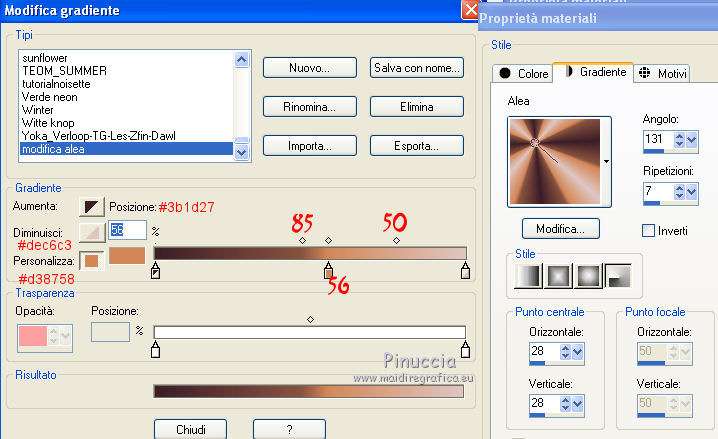Viewport: 718px width, 439px height.
Task: Click the Esporta... button
Action: coord(417,146)
